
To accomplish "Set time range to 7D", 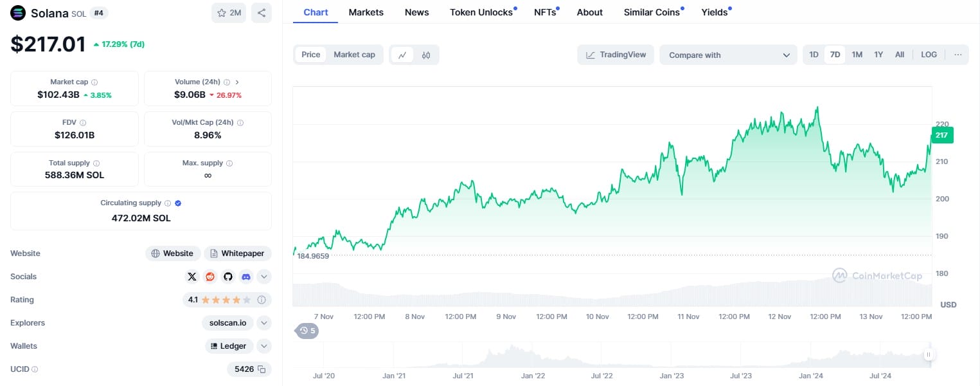I will coord(835,55).
